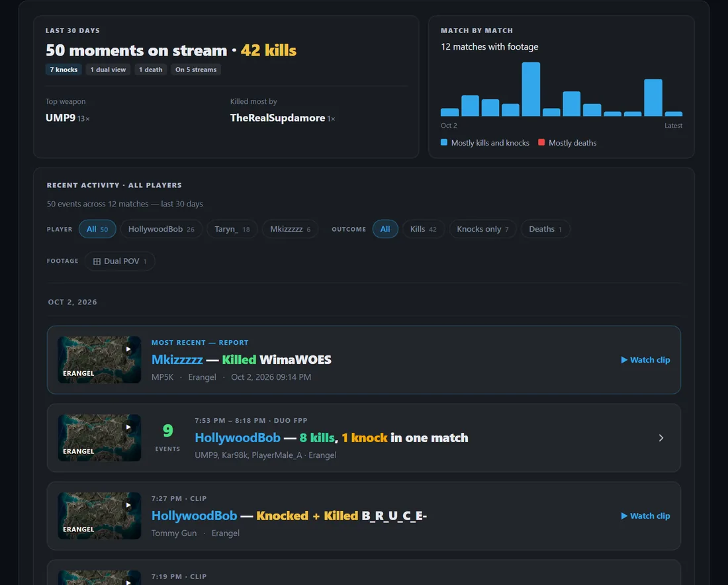
Task: Click the red Mostly deaths swatch
Action: point(541,142)
